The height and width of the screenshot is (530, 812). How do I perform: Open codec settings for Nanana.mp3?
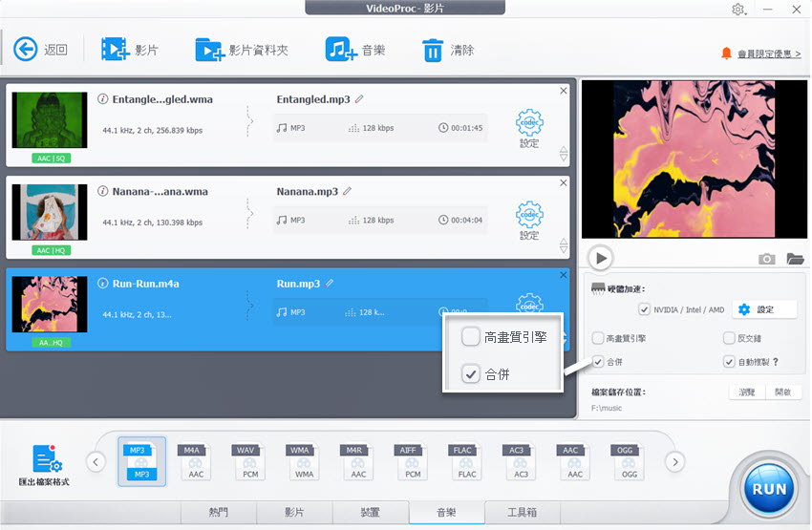click(529, 221)
